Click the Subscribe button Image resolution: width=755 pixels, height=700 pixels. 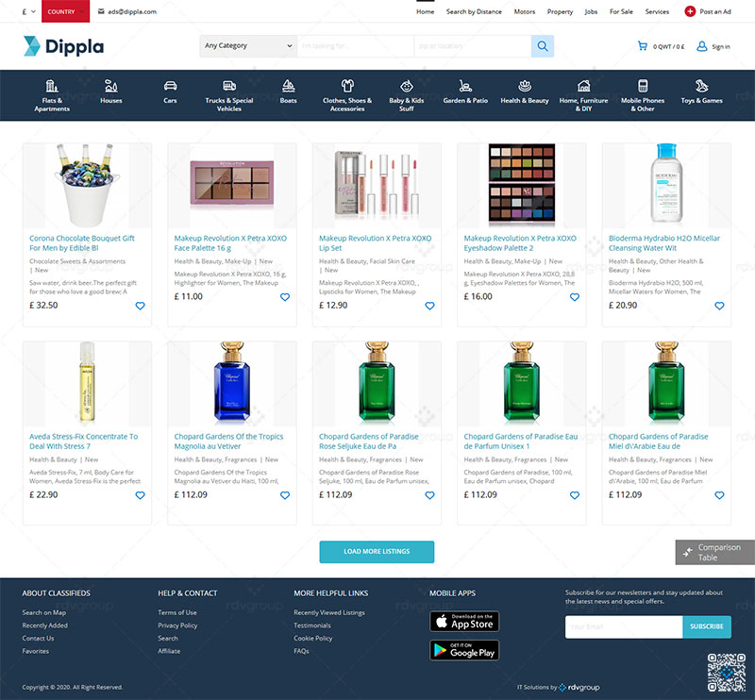tap(706, 626)
